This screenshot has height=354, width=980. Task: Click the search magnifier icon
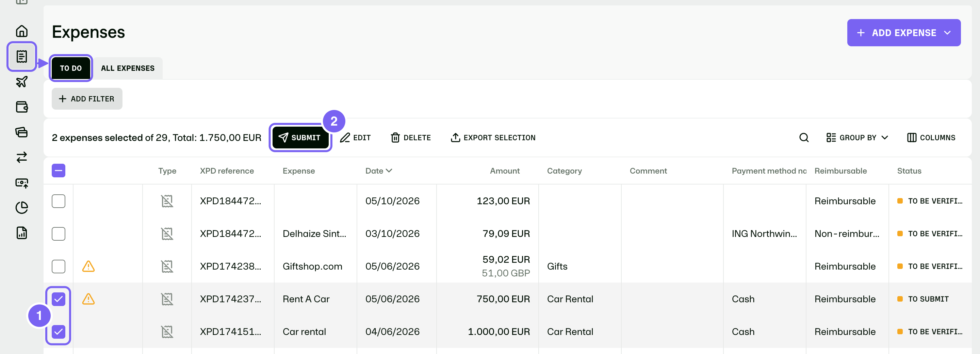[804, 138]
